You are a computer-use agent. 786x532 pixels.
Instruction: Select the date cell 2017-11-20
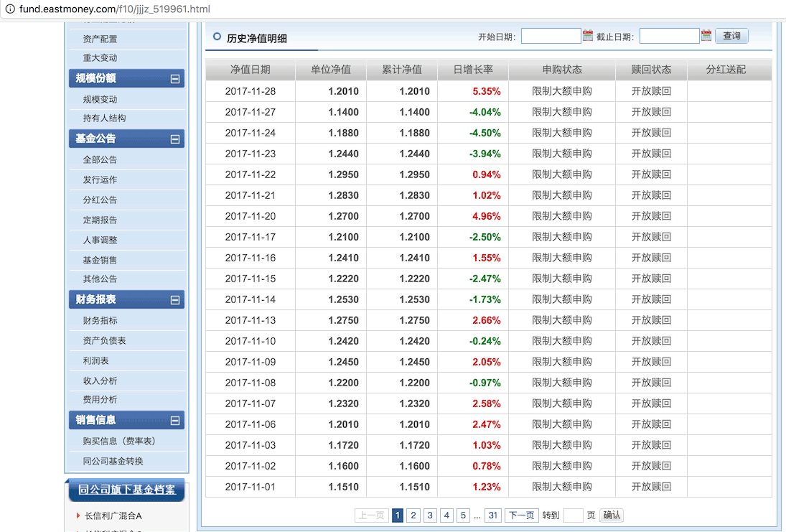click(250, 216)
